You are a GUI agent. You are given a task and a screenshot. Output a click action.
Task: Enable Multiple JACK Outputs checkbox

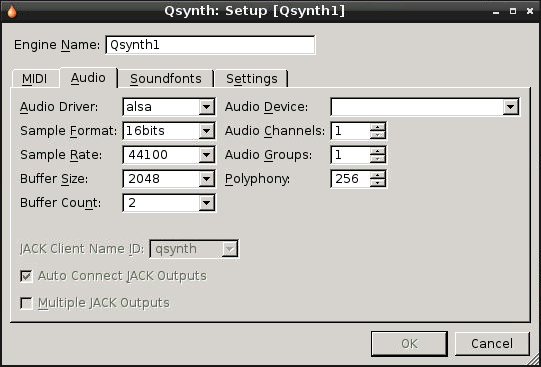tap(26, 304)
